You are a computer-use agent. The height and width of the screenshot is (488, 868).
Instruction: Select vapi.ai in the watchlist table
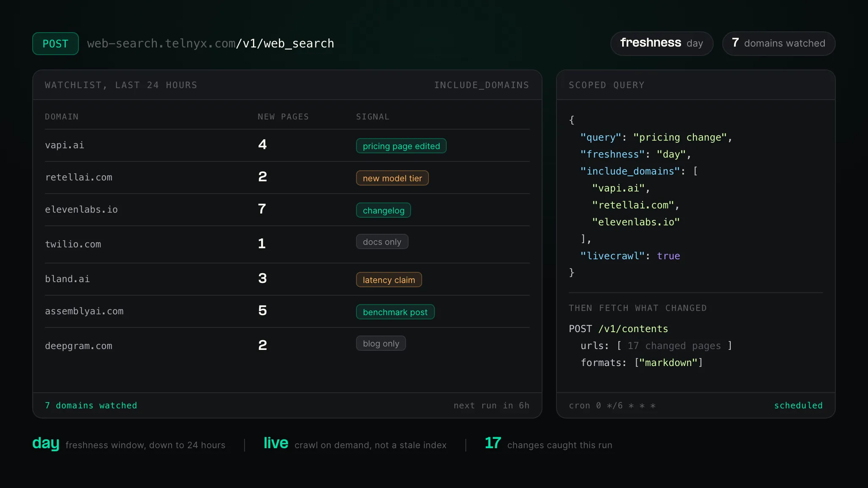(x=65, y=145)
